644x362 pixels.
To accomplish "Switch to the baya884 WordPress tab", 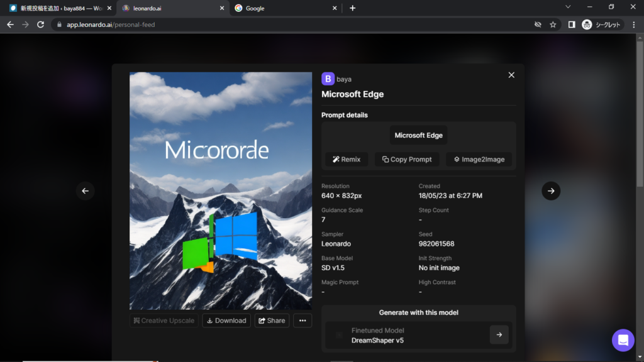I will (57, 8).
